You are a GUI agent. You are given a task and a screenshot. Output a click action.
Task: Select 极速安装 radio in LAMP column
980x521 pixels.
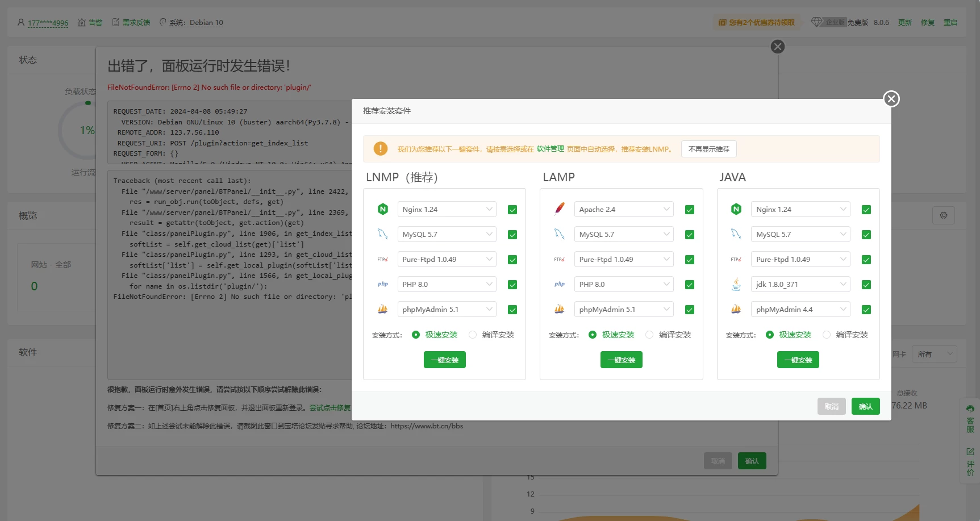click(x=593, y=335)
